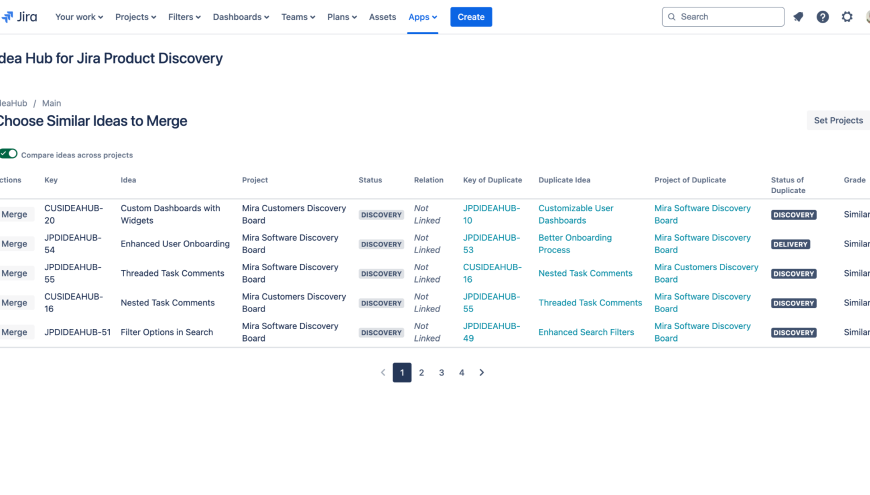
Task: Go to next page arrow
Action: pos(482,373)
